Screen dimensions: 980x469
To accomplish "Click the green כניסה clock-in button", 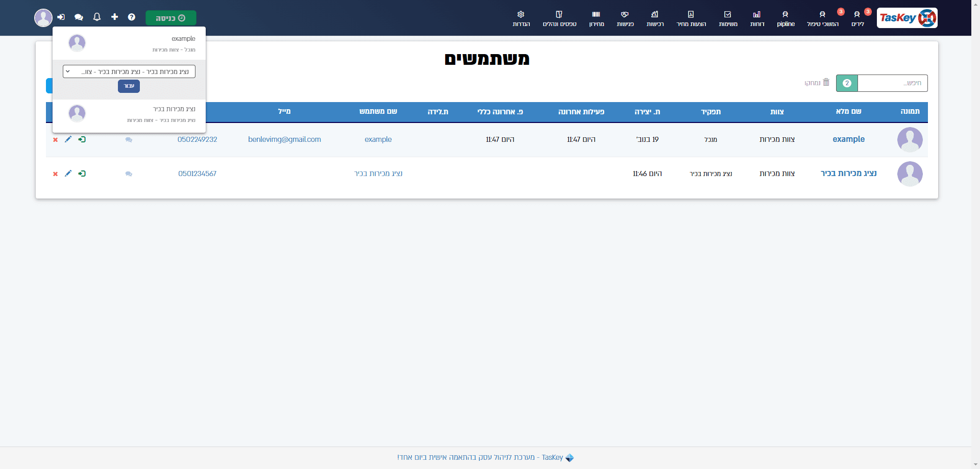I will 171,18.
